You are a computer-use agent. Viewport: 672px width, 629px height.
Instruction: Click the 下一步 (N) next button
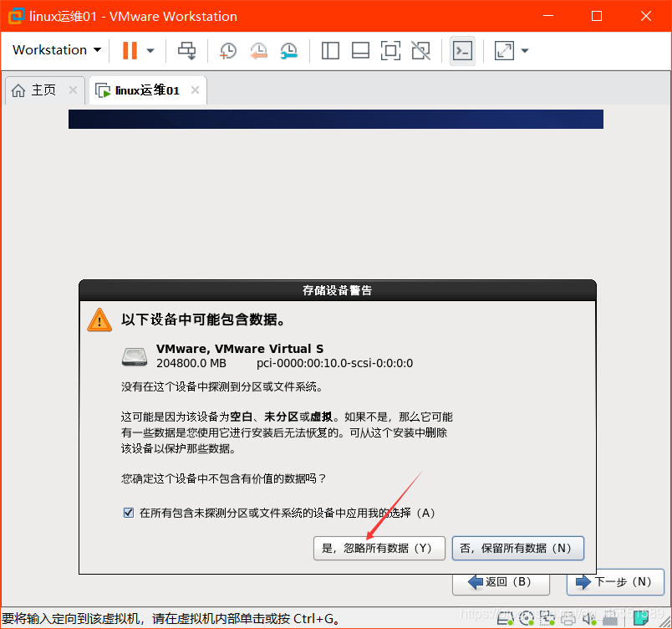(615, 582)
